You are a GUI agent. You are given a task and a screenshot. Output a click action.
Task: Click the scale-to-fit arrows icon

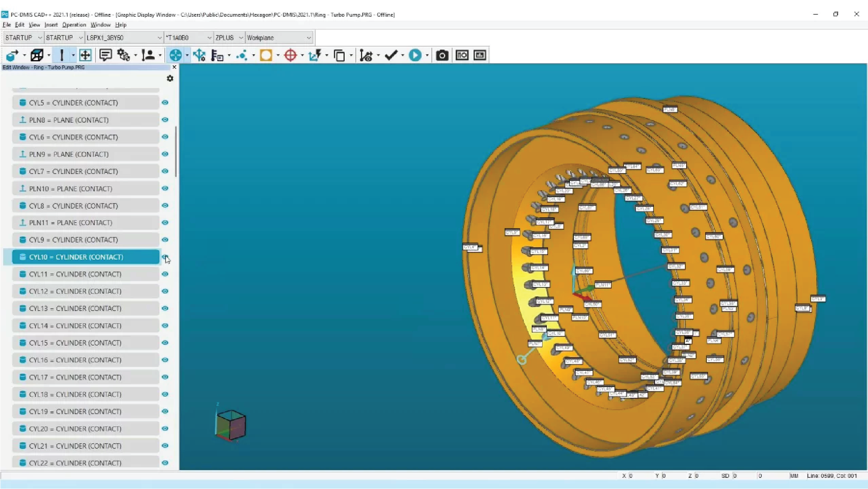pos(86,55)
